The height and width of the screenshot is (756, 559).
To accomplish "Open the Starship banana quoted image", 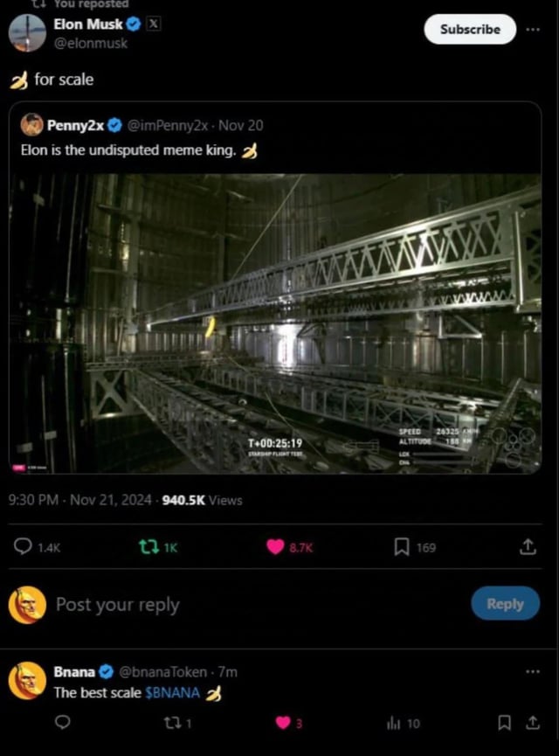I will (275, 323).
